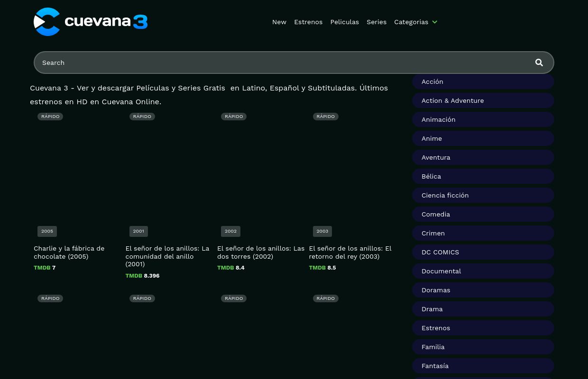Open the Anime category

[483, 138]
